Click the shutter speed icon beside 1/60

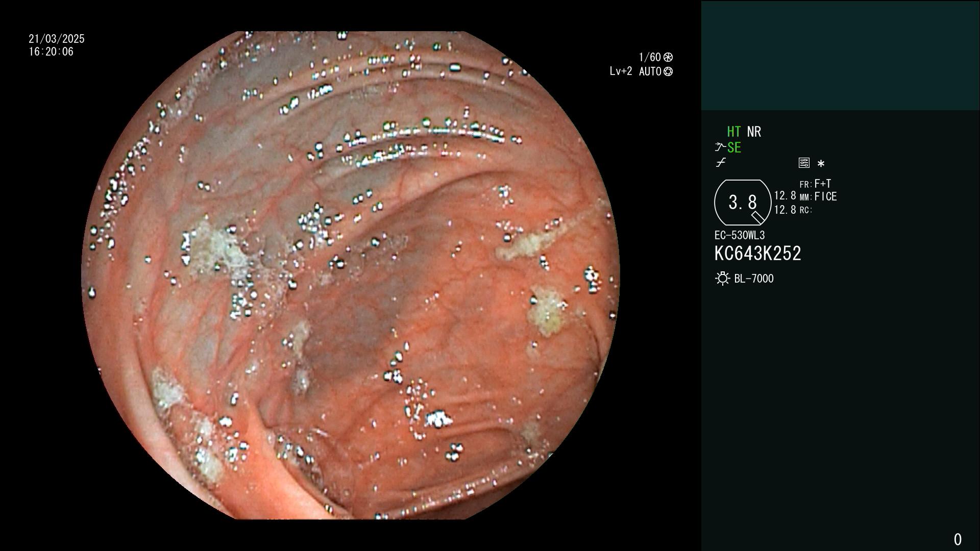668,57
